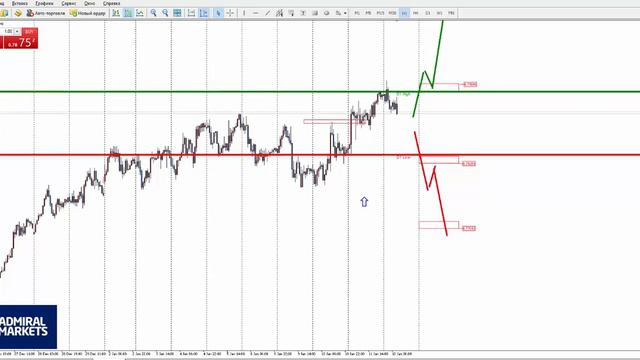Select the text drawing tool
The image size is (640, 360).
coord(303,13)
